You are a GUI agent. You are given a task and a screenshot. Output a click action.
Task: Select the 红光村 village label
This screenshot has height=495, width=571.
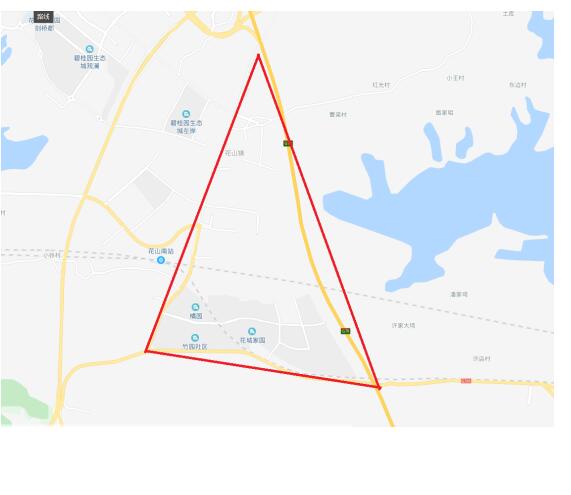[381, 85]
